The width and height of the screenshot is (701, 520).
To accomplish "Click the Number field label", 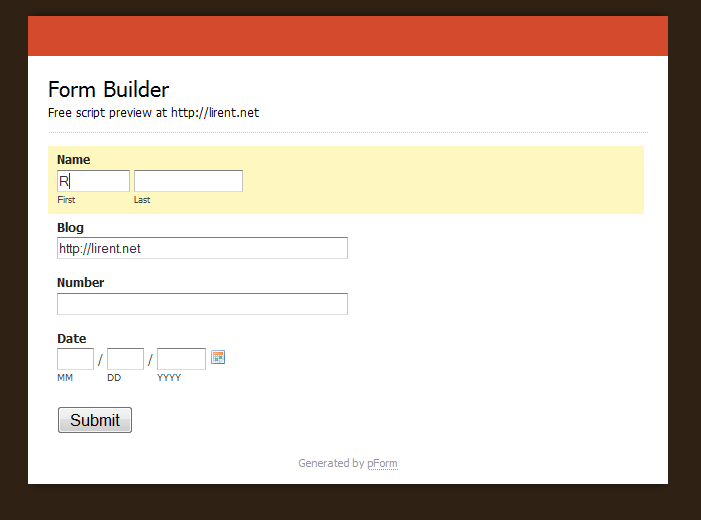I will tap(80, 283).
